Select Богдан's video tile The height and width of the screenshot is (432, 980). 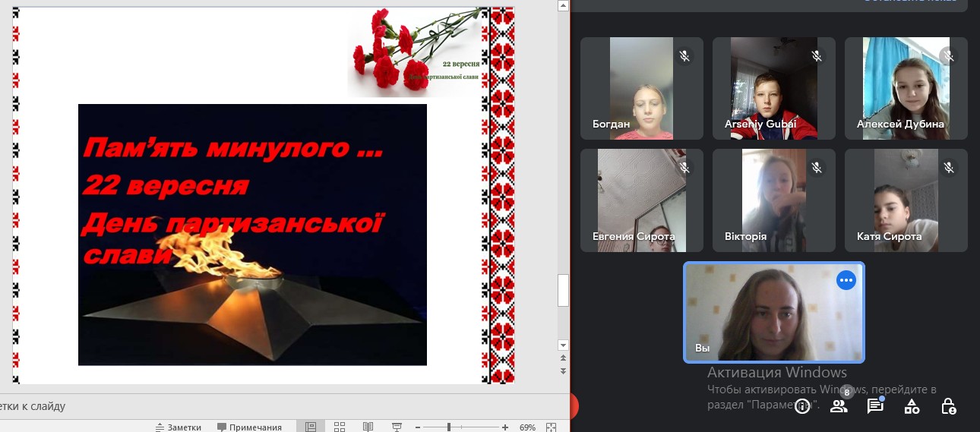(x=642, y=89)
